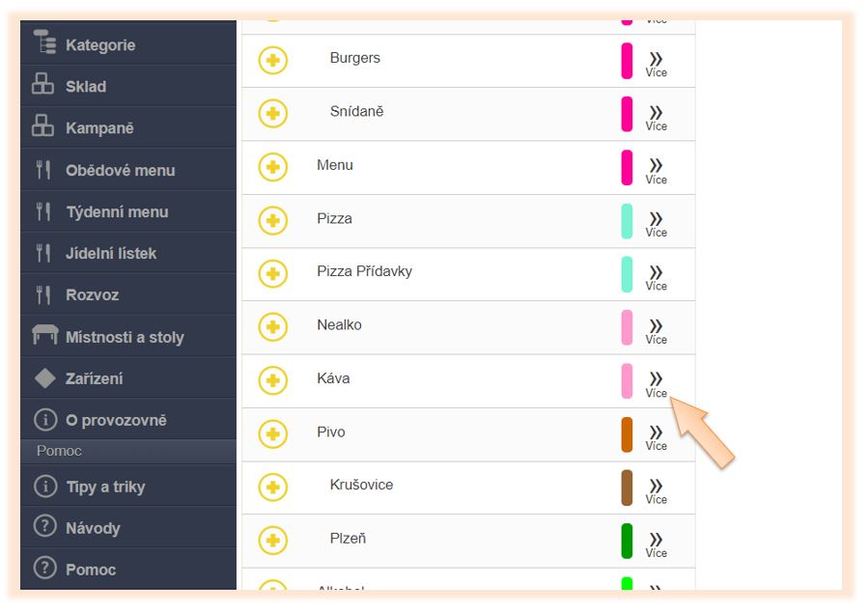
Task: Click the Kategorie tree icon in sidebar
Action: point(44,42)
